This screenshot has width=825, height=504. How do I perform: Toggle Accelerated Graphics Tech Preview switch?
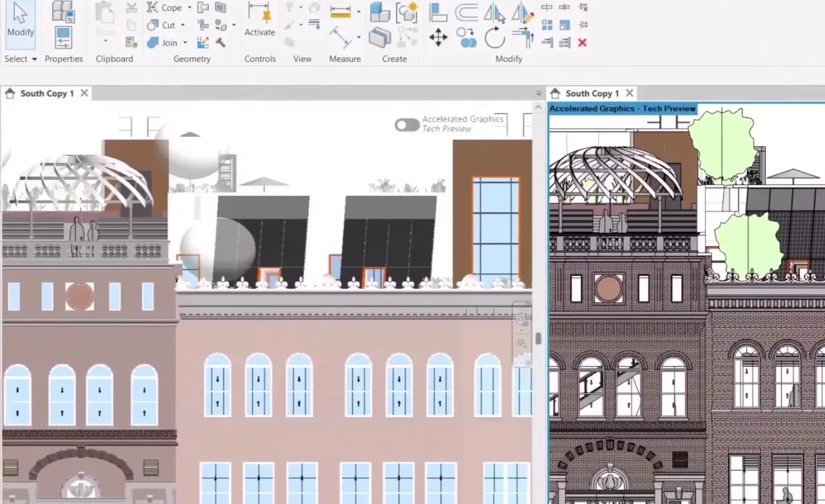pos(407,124)
